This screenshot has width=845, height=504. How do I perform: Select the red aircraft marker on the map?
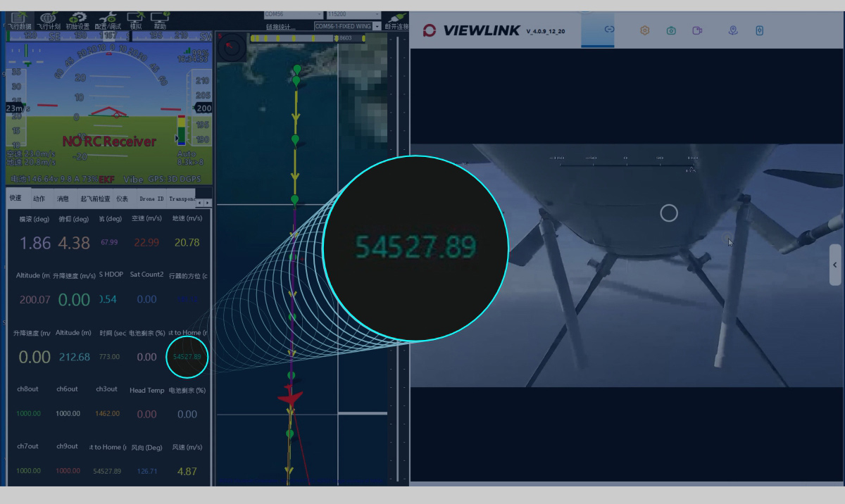(x=291, y=398)
